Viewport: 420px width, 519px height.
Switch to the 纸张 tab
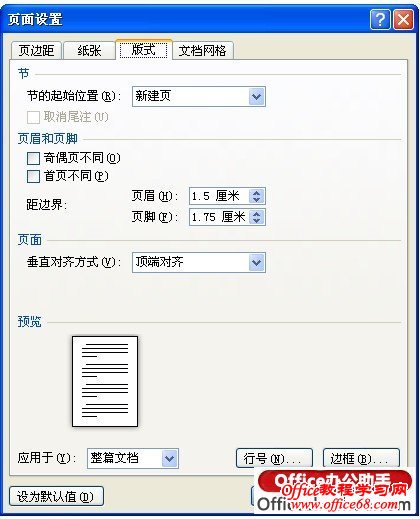click(89, 51)
